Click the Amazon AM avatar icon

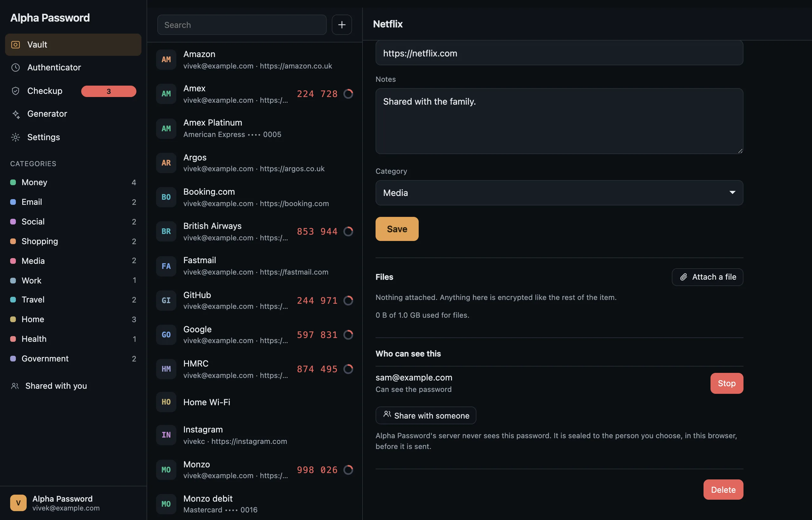point(166,59)
